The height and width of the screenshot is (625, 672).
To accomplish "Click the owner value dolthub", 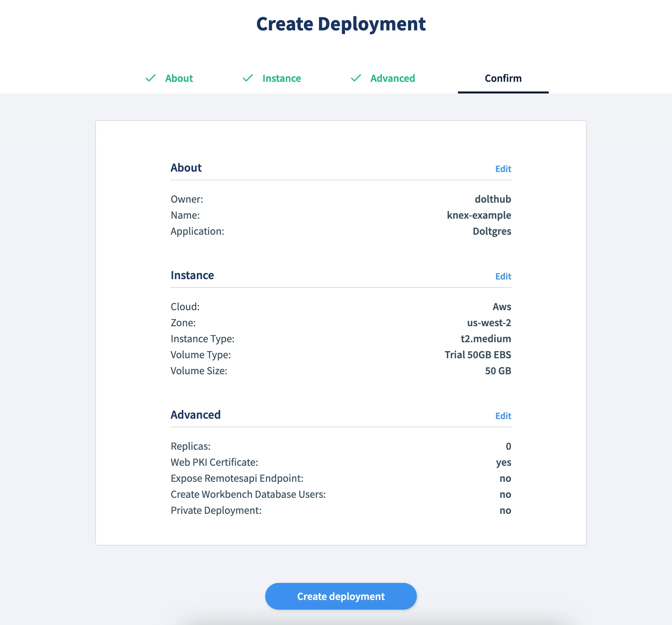I will [493, 199].
